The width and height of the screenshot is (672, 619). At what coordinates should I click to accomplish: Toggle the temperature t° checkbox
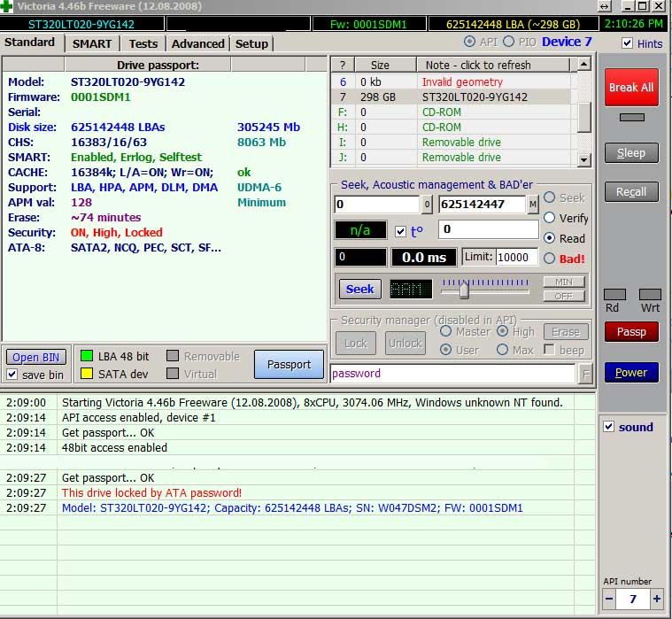pos(400,231)
